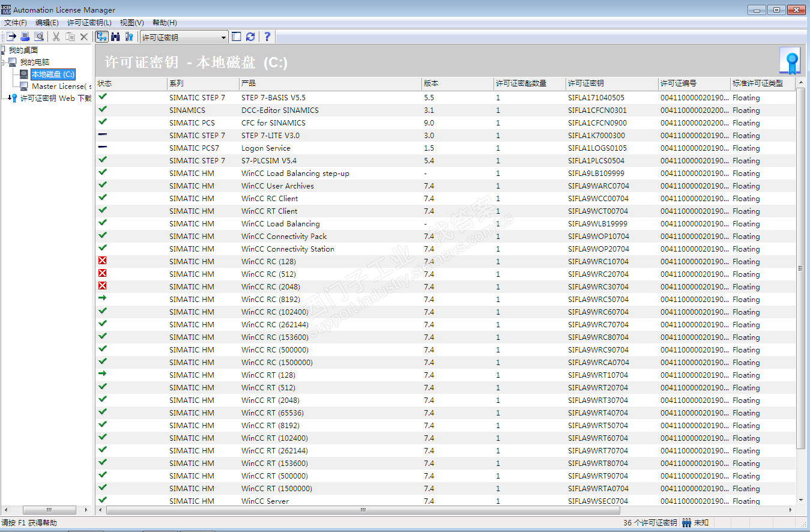Sort by the 状态 column header
This screenshot has height=532, width=810.
131,83
